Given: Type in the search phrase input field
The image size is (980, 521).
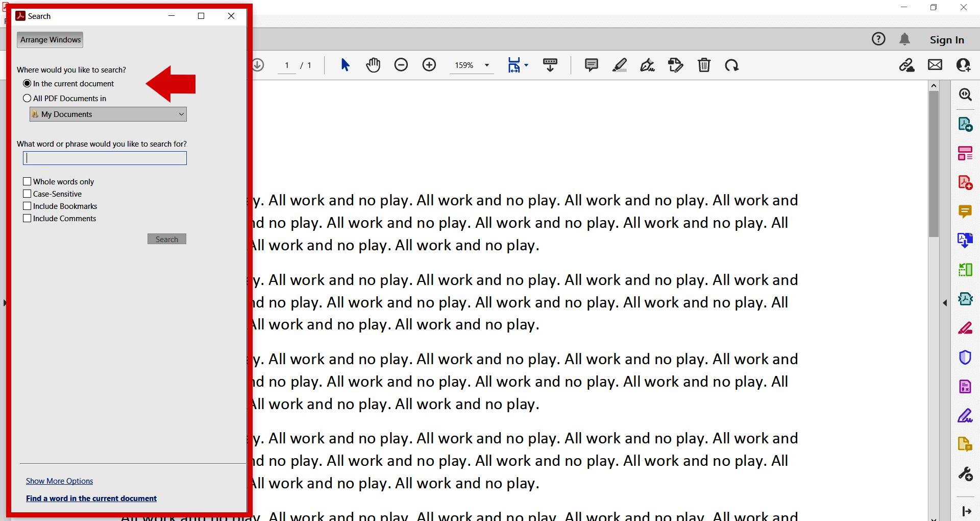Looking at the screenshot, I should tap(104, 158).
